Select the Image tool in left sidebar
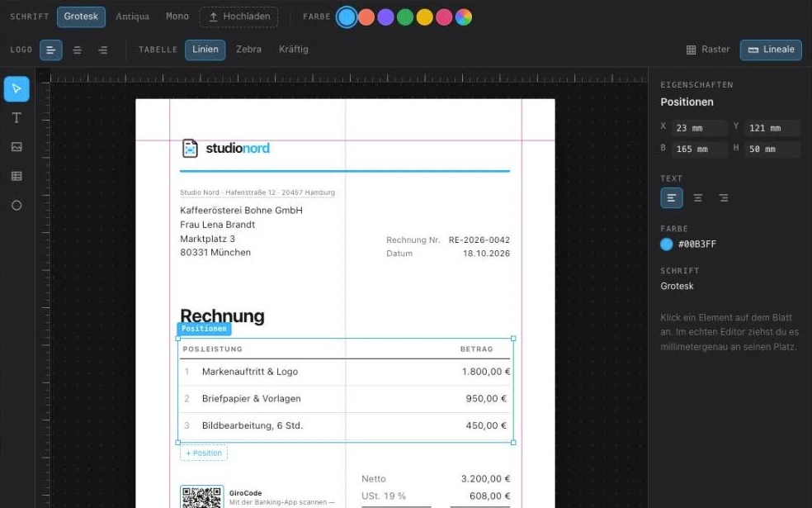The width and height of the screenshot is (812, 508). pos(17,147)
